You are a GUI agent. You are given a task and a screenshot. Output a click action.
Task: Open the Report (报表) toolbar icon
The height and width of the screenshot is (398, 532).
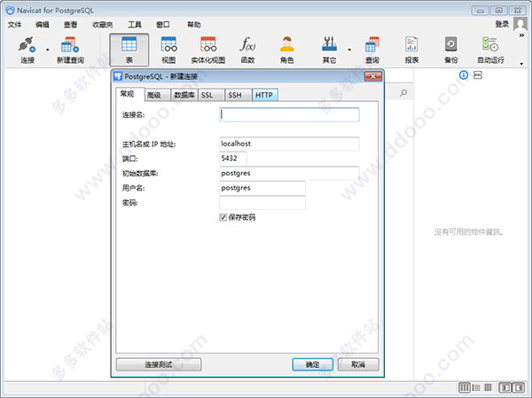411,44
